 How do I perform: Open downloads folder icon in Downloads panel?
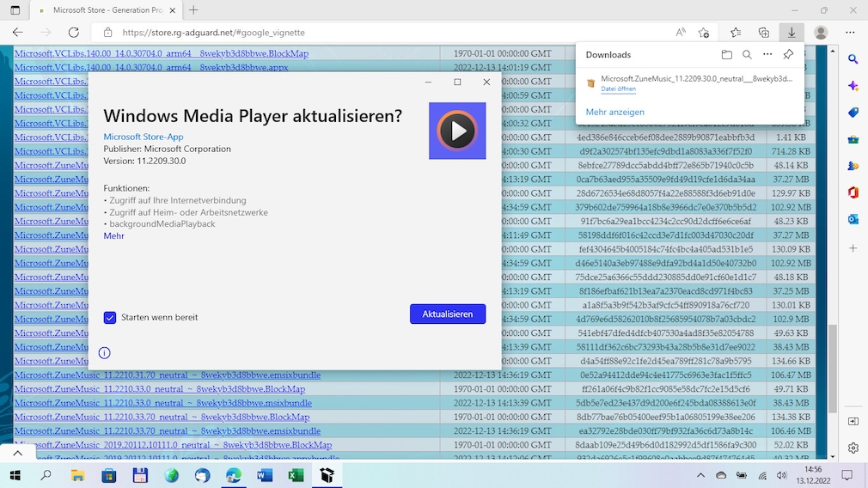[x=727, y=54]
